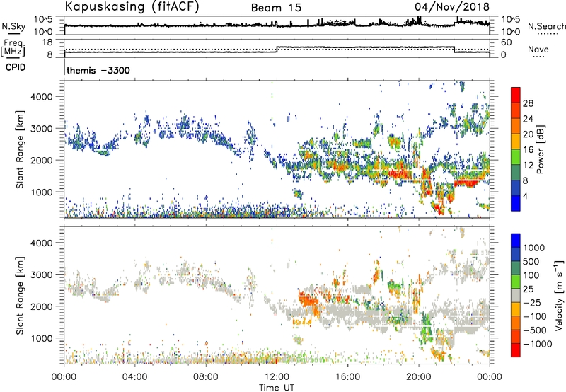Click the "04:00" time tick label

pos(135,377)
